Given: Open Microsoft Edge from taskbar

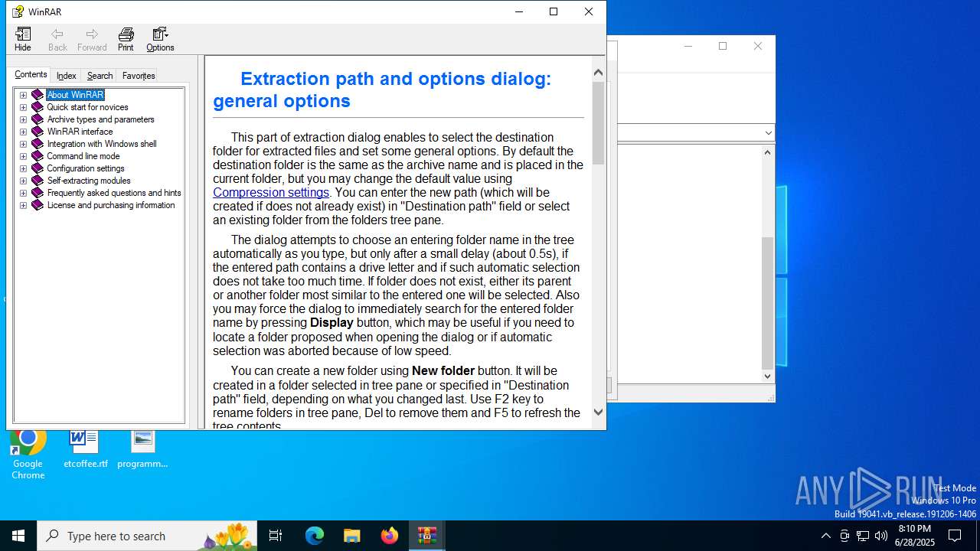Looking at the screenshot, I should 315,536.
